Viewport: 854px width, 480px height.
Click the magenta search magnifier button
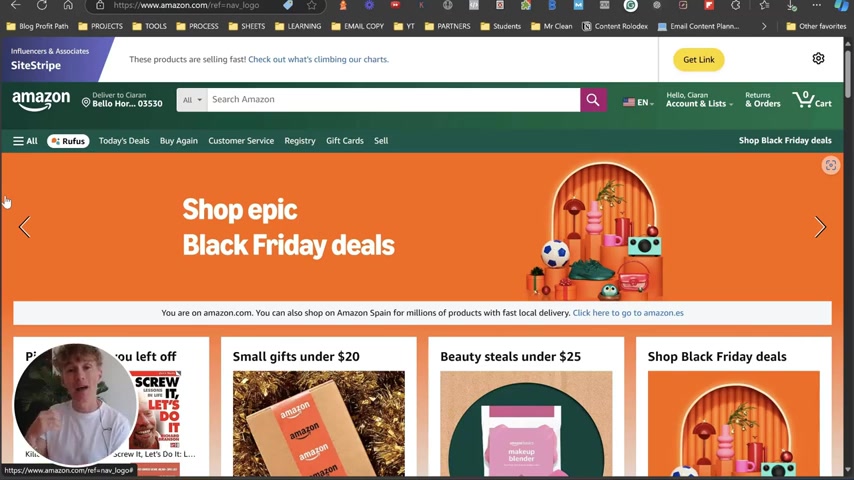pos(593,100)
